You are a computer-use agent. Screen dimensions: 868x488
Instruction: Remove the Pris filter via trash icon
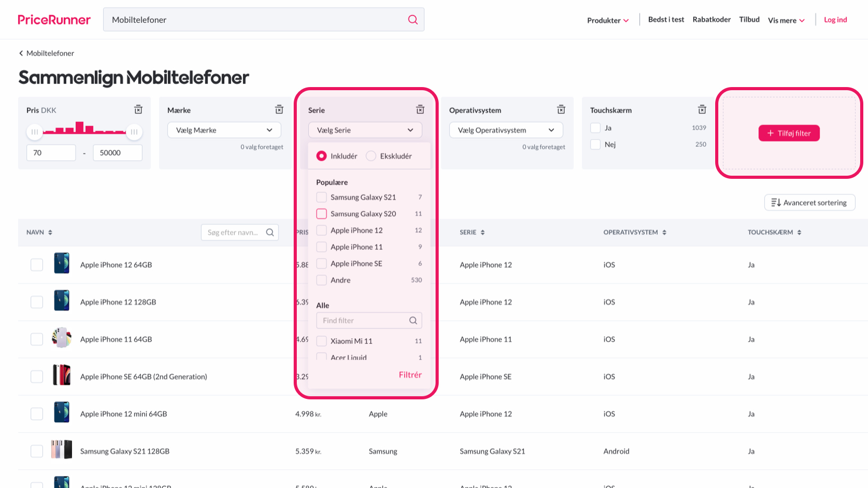point(138,109)
